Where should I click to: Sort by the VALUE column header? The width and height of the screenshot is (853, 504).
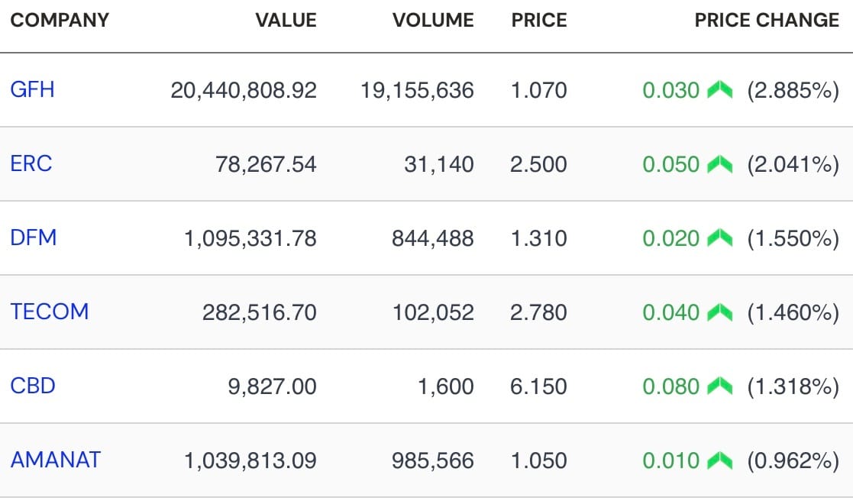286,20
